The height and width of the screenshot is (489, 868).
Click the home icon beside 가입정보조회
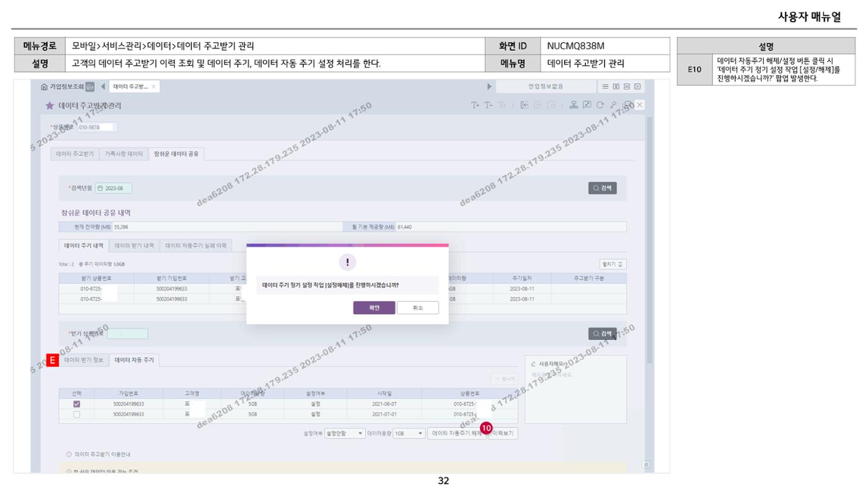coord(45,86)
